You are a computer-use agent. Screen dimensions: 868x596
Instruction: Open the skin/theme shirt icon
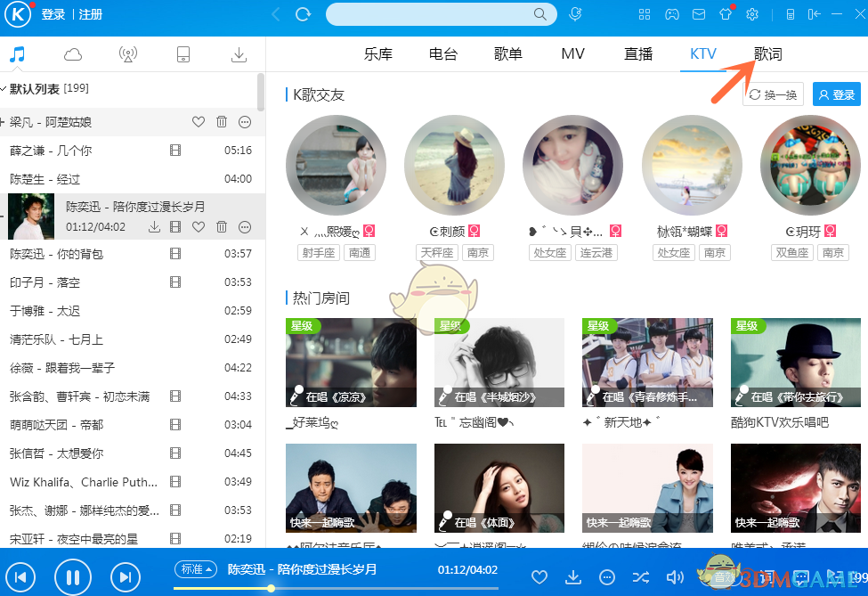tap(726, 13)
